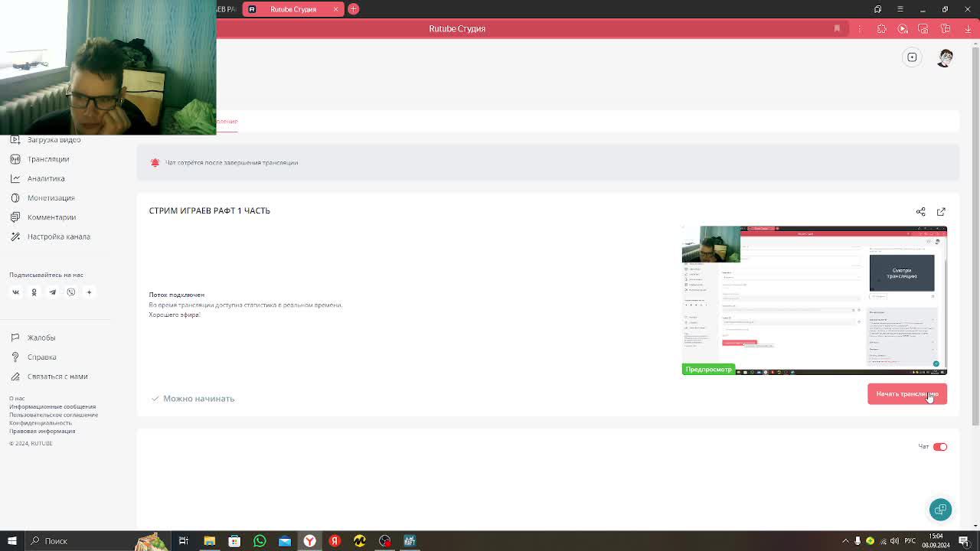Click the green Предпросмотр label
Image resolution: width=980 pixels, height=551 pixels.
[x=708, y=370]
